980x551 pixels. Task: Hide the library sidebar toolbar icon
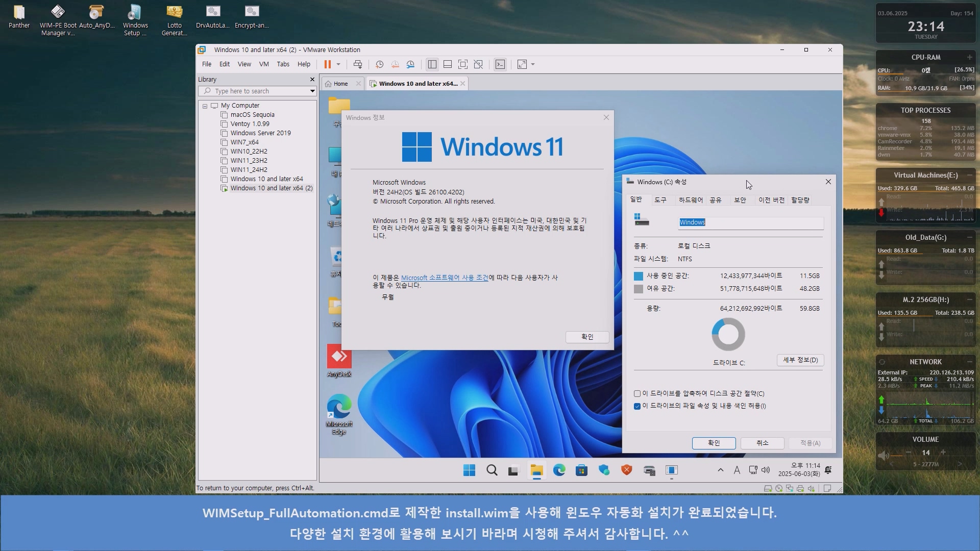tap(432, 64)
